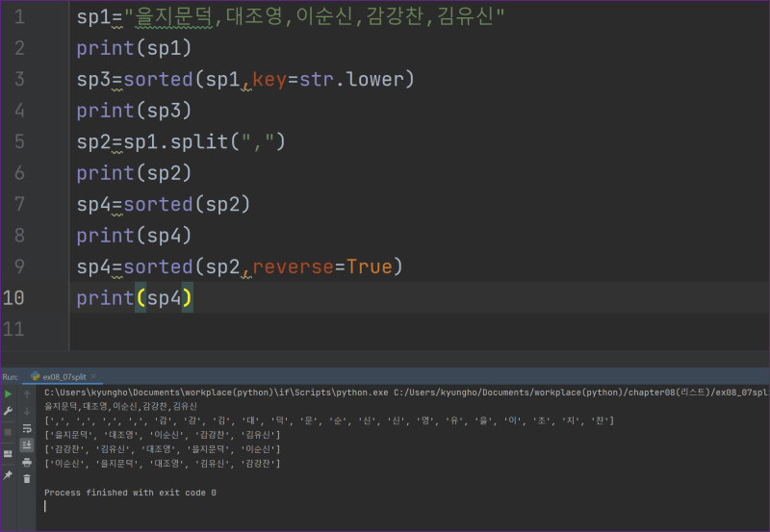Click console output list of single characters

tap(329, 420)
